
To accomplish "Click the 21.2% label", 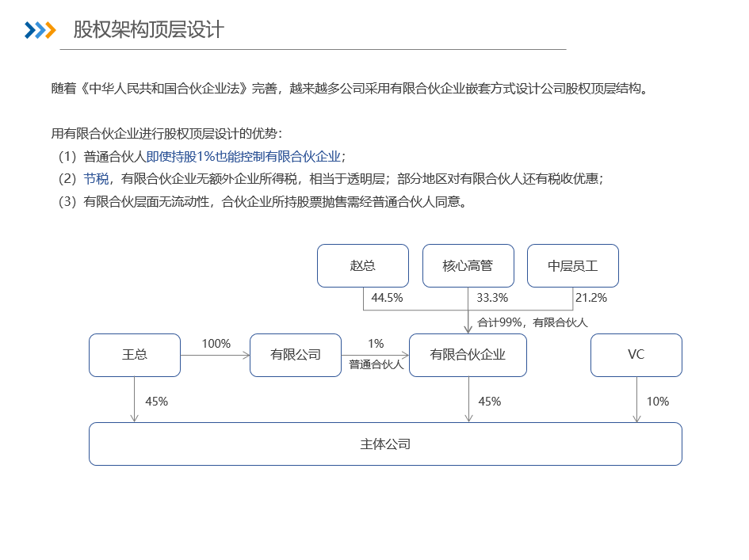I will [591, 298].
